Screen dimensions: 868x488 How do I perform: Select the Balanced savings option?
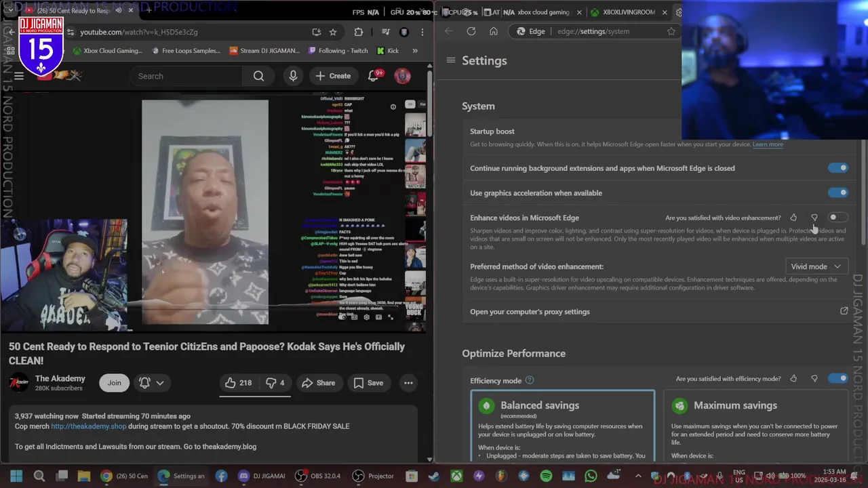click(x=563, y=427)
